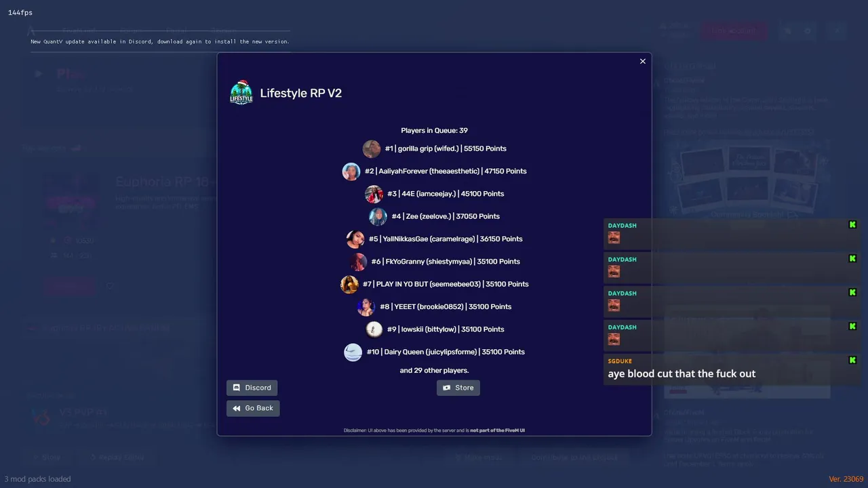The width and height of the screenshot is (868, 488).
Task: Click the SGDUKE username in chat overlay
Action: [x=620, y=361]
